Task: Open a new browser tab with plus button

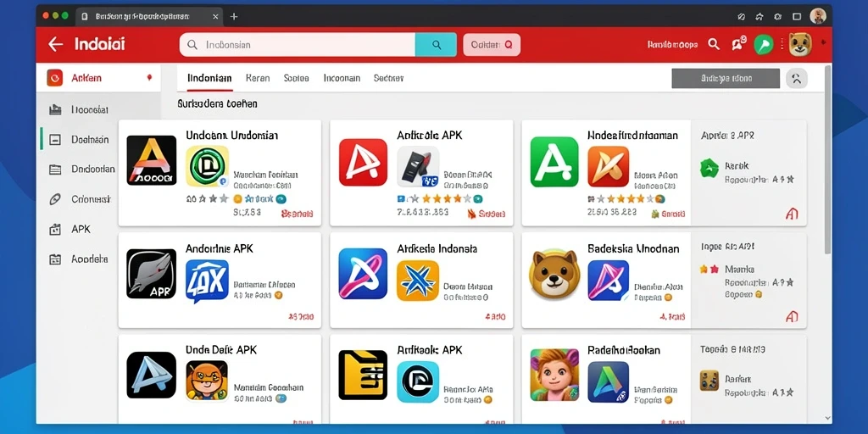Action: 234,17
